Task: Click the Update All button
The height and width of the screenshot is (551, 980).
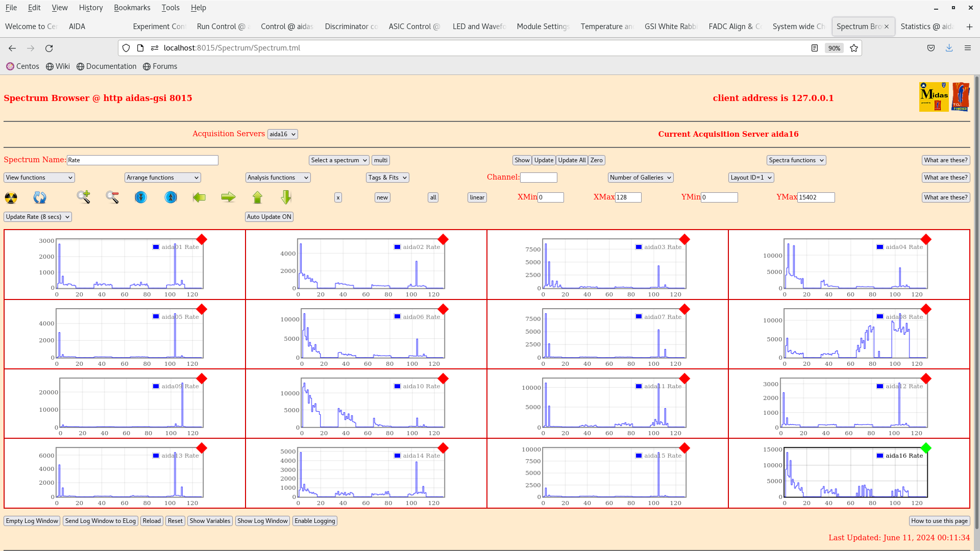Action: (572, 160)
